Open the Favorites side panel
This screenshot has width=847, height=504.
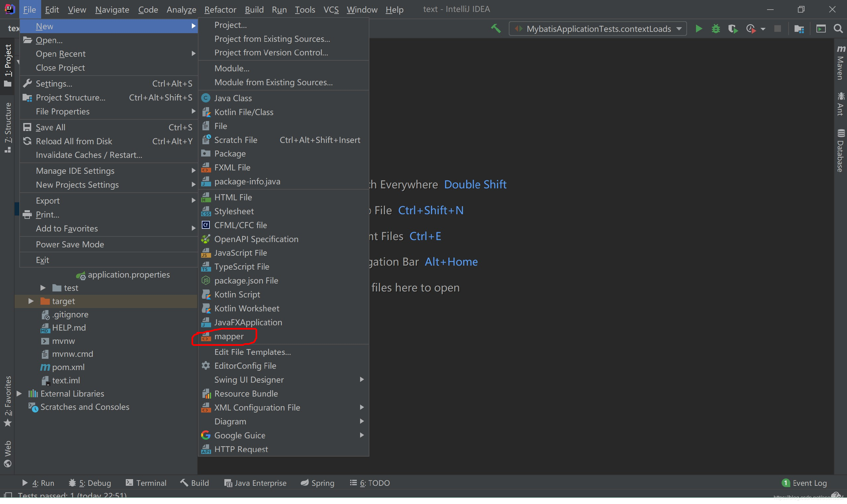(8, 402)
